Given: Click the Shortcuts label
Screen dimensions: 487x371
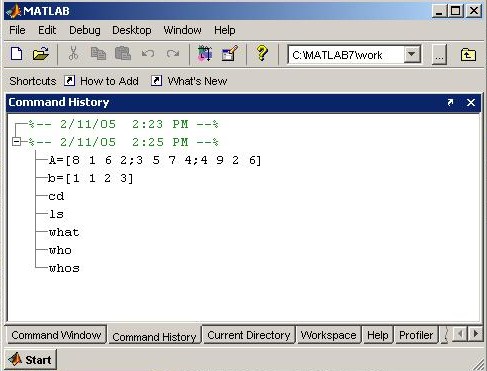Looking at the screenshot, I should coord(33,81).
